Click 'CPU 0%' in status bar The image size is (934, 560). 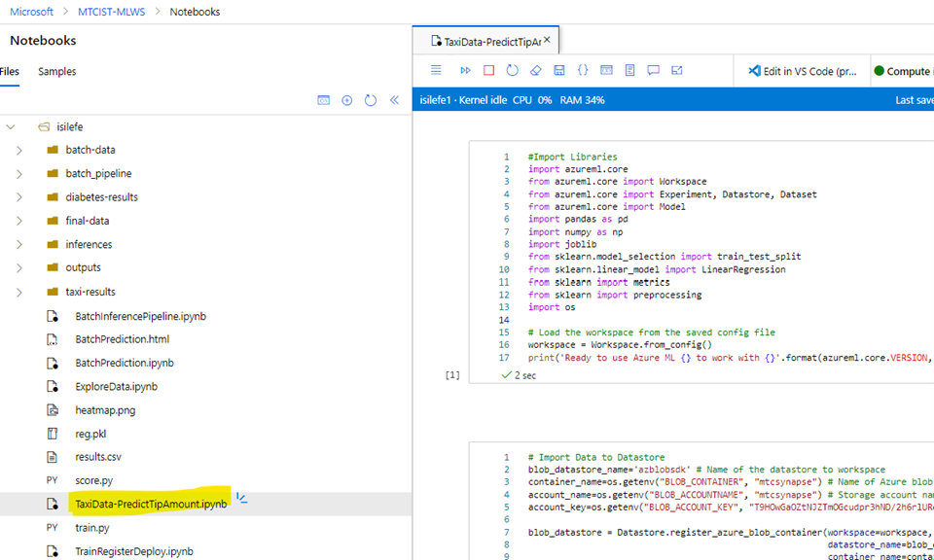532,100
